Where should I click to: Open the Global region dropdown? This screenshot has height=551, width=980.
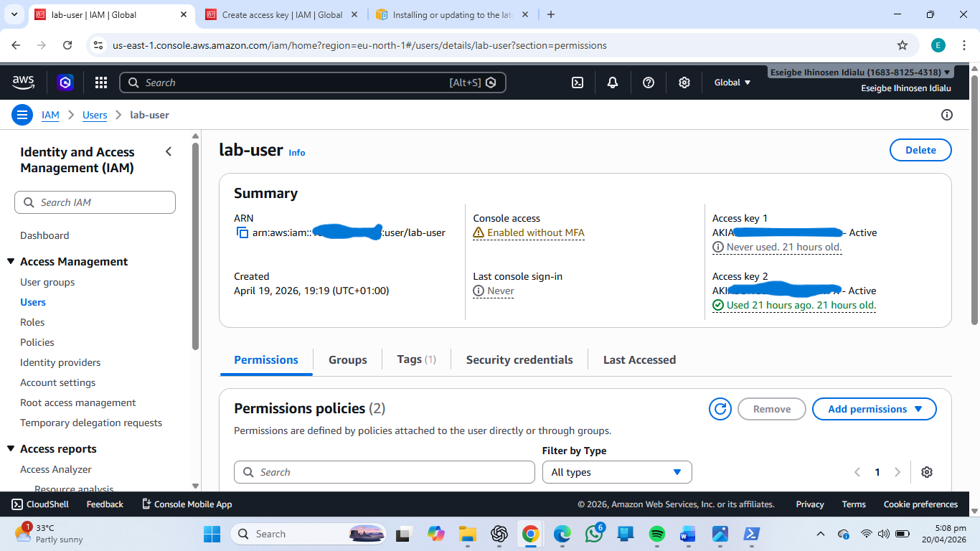click(x=732, y=83)
